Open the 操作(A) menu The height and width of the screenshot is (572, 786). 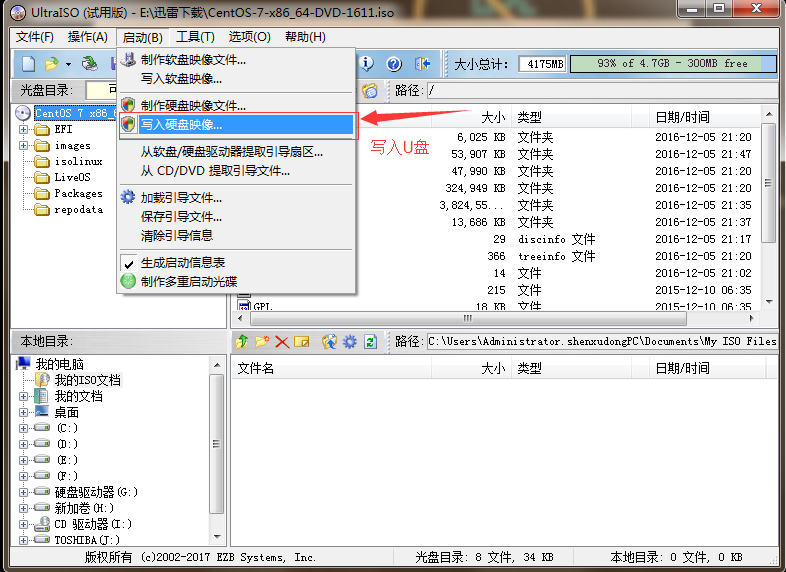(88, 37)
